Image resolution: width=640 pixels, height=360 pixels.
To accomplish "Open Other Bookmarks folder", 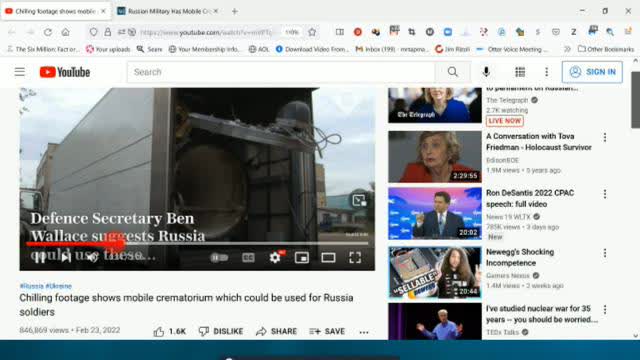I will (606, 49).
